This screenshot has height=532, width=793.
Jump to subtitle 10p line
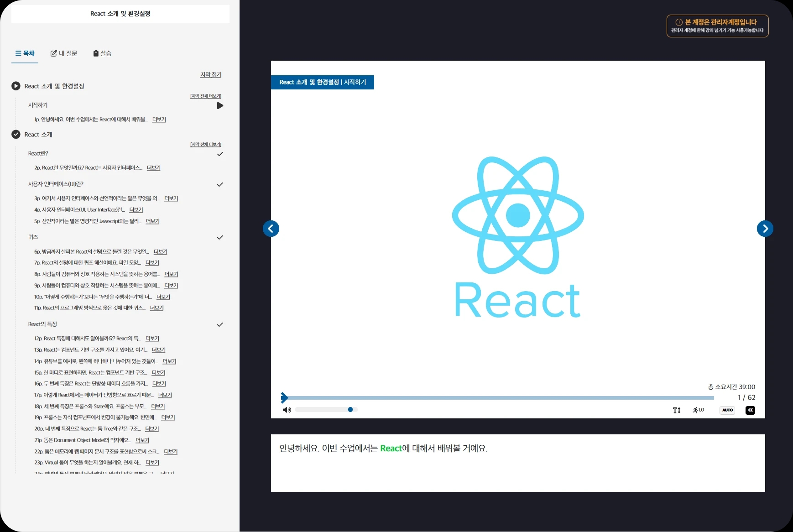(93, 297)
